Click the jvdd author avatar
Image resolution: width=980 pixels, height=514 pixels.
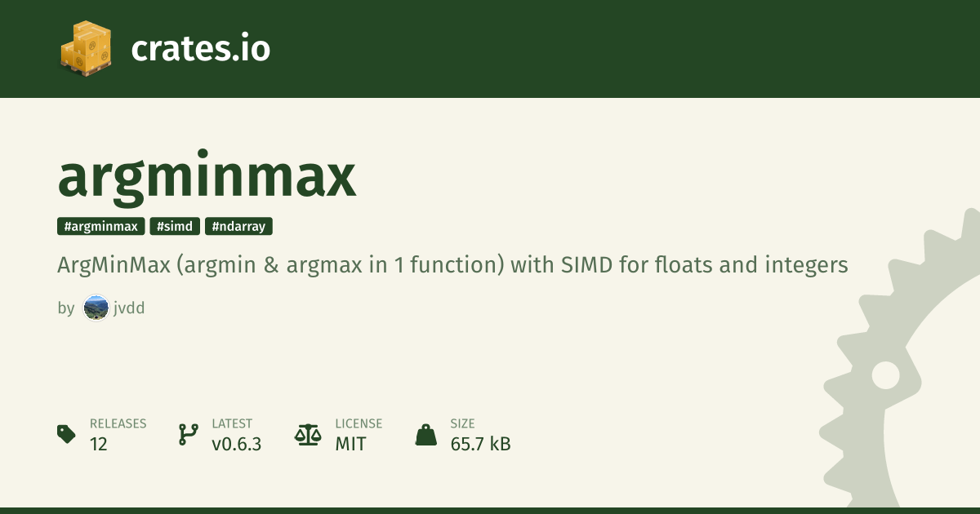tap(96, 308)
